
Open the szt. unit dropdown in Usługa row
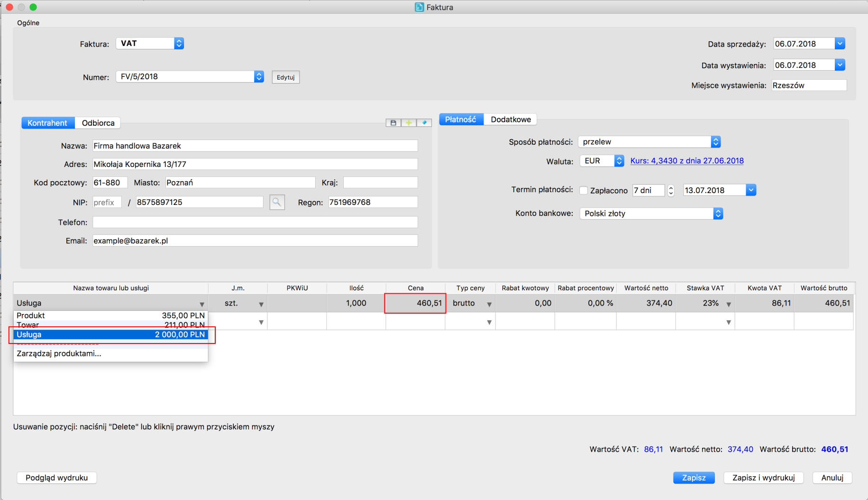coord(261,304)
